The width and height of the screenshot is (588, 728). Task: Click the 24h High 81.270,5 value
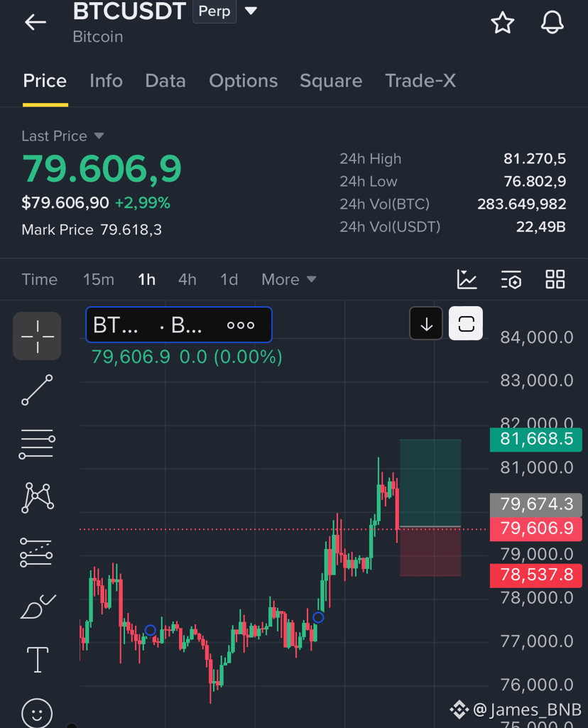pyautogui.click(x=535, y=159)
